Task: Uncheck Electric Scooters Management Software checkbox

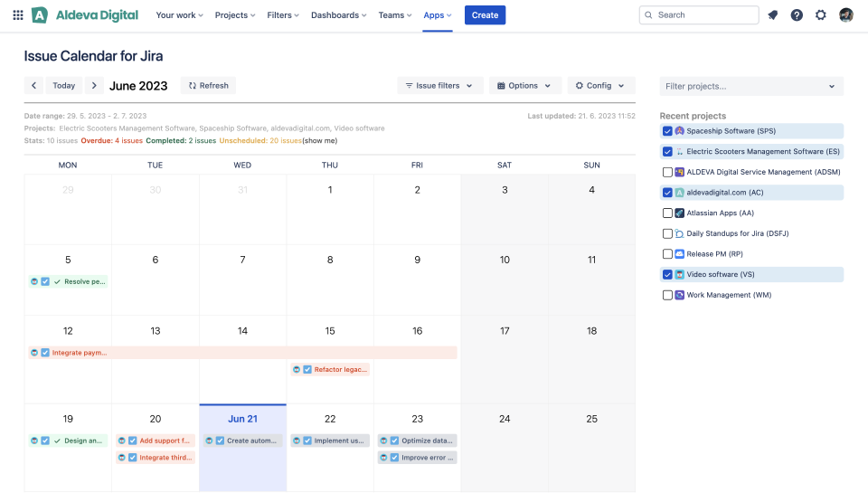Action: (667, 152)
